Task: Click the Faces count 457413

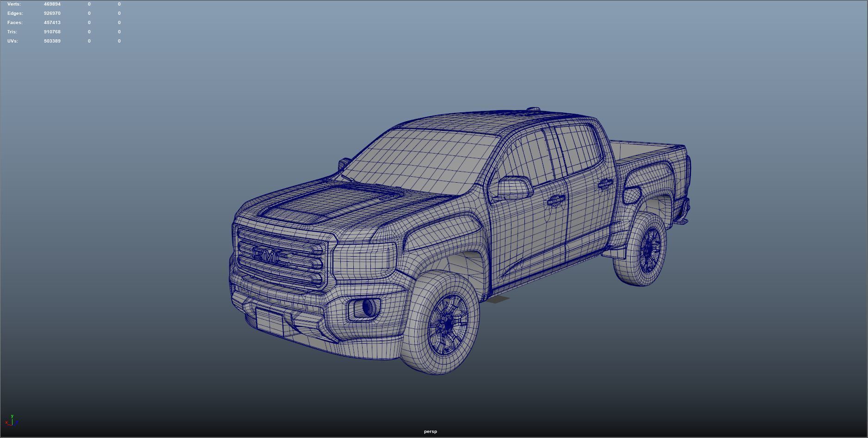Action: [x=52, y=23]
